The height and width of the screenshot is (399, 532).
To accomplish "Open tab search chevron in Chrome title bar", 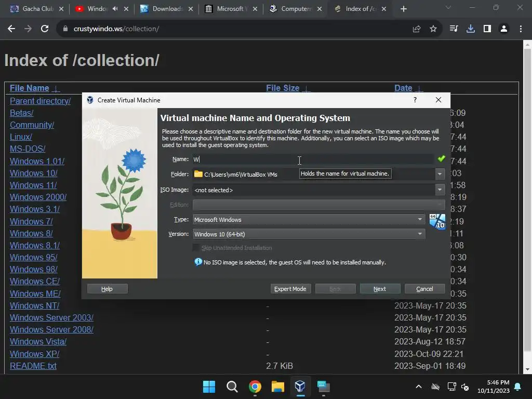I will pos(448,7).
